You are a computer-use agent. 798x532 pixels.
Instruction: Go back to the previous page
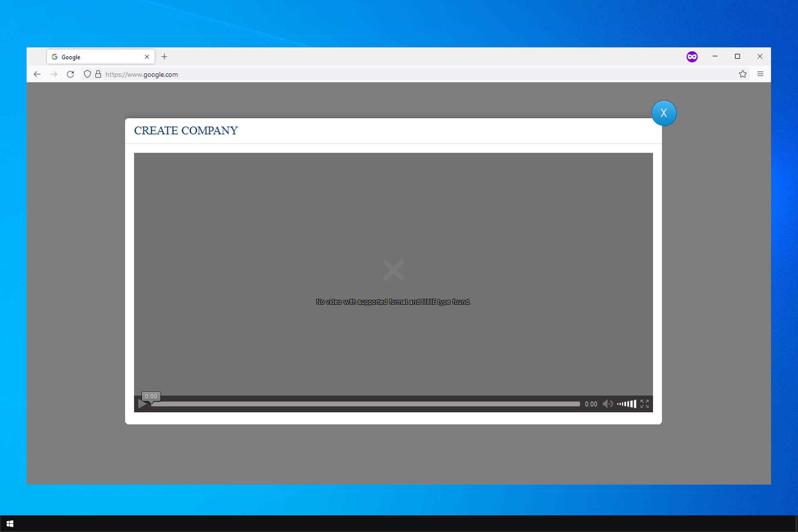click(x=37, y=74)
